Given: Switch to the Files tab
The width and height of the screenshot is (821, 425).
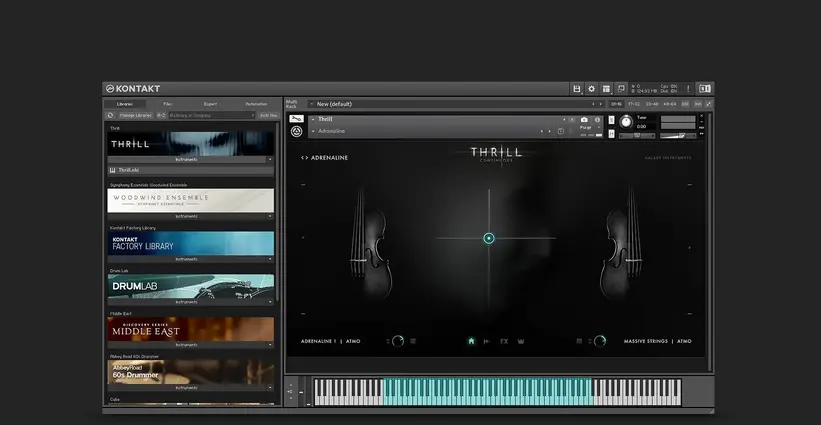Looking at the screenshot, I should coord(168,104).
